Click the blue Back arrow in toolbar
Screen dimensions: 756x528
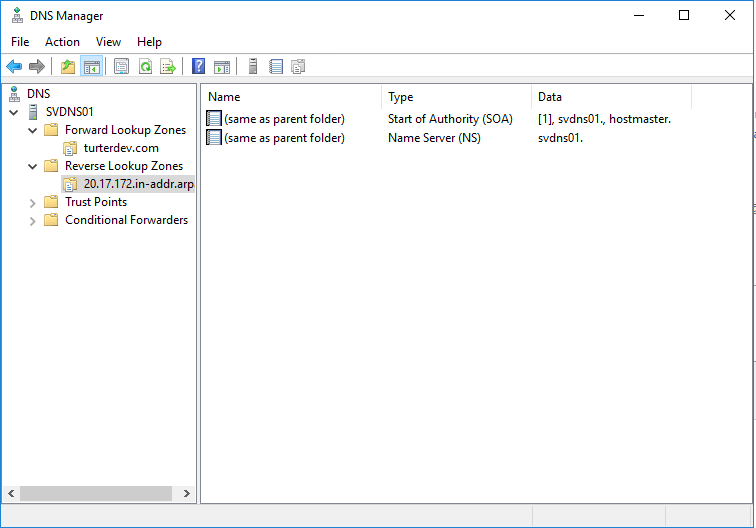[x=14, y=67]
